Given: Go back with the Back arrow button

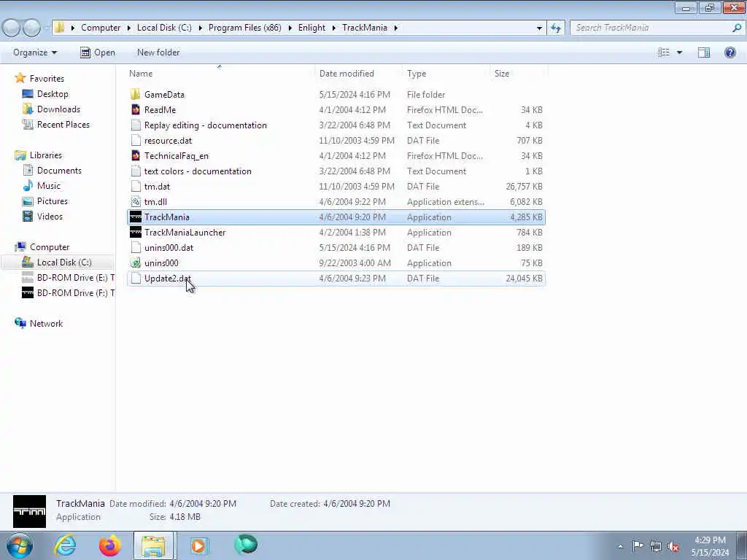Looking at the screenshot, I should [x=12, y=28].
